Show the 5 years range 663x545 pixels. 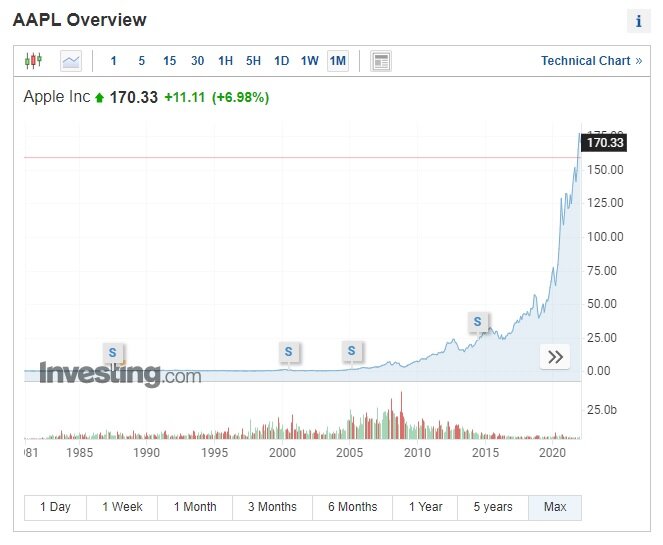(493, 507)
